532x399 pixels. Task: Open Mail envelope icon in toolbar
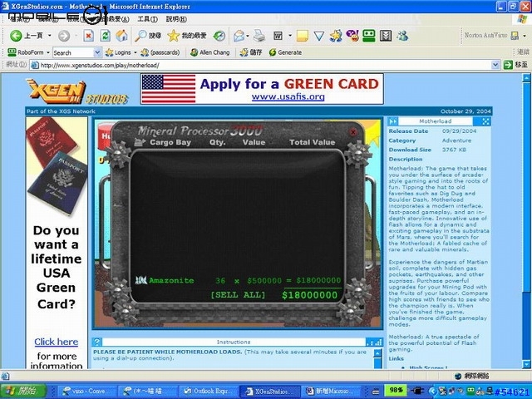[239, 36]
